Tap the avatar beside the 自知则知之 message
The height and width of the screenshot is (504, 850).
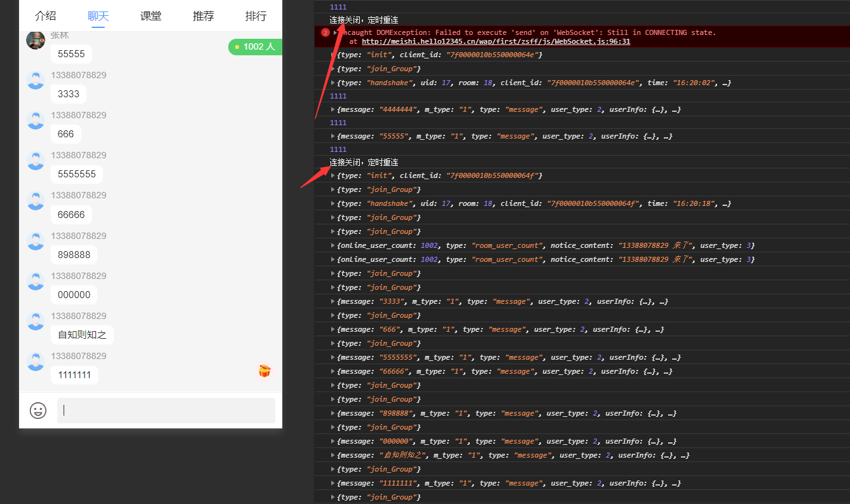point(36,321)
